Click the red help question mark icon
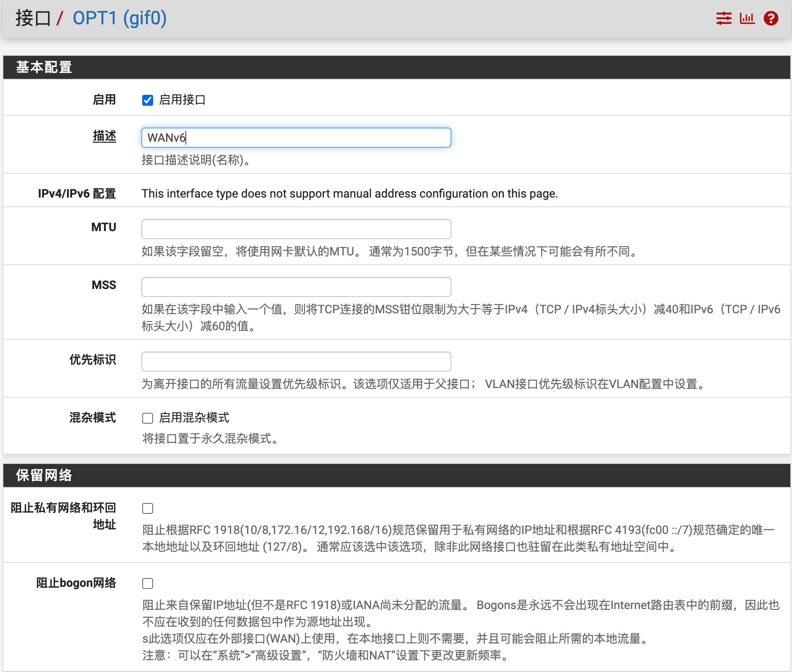The image size is (792, 672). (x=771, y=18)
